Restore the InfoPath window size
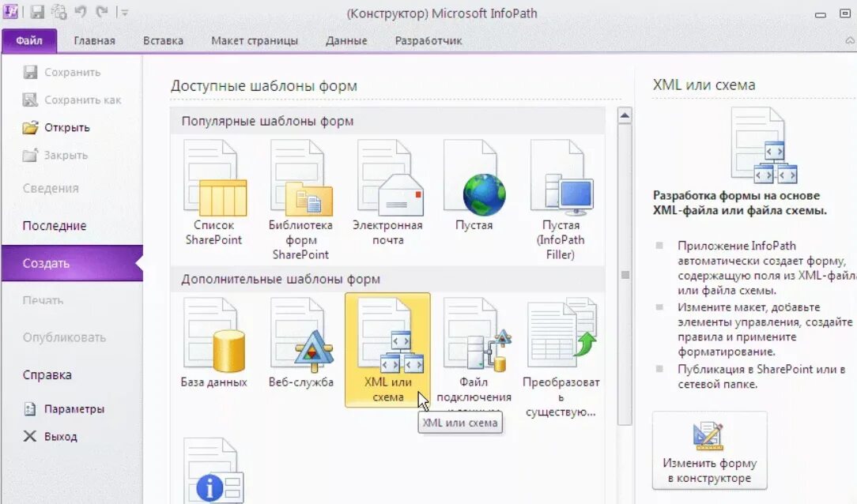Screen dimensions: 857x504 point(845,13)
